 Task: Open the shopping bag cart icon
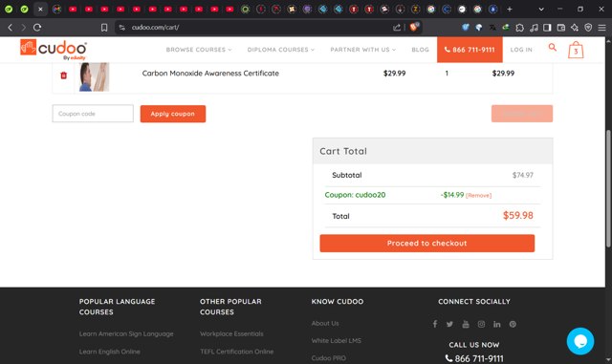coord(576,50)
